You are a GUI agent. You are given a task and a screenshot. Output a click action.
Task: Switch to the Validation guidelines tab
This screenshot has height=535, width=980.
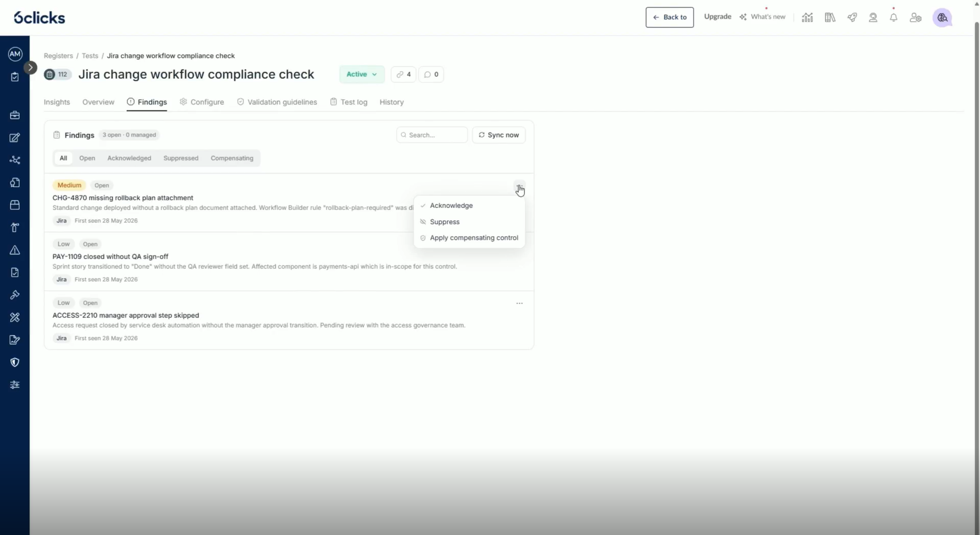click(x=277, y=102)
